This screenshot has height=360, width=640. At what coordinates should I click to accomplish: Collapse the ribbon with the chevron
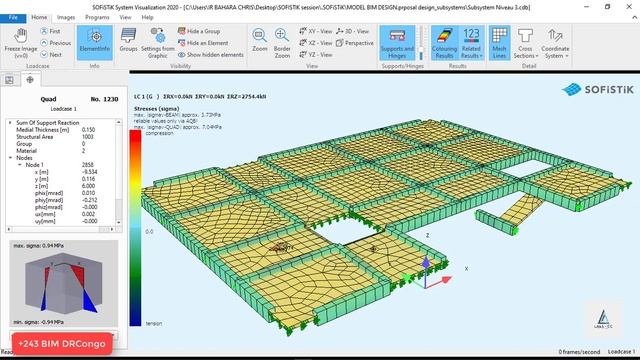pyautogui.click(x=634, y=18)
